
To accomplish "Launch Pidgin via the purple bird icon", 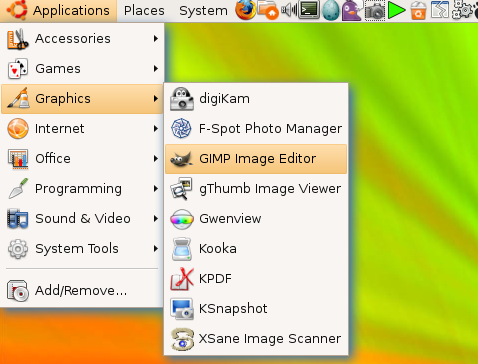I will (352, 10).
